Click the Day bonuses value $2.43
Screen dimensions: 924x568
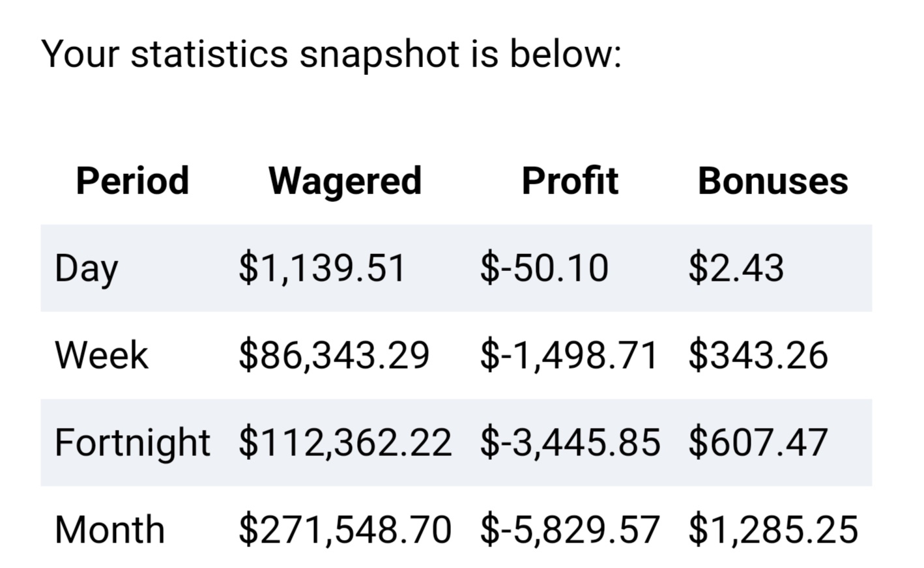736,268
